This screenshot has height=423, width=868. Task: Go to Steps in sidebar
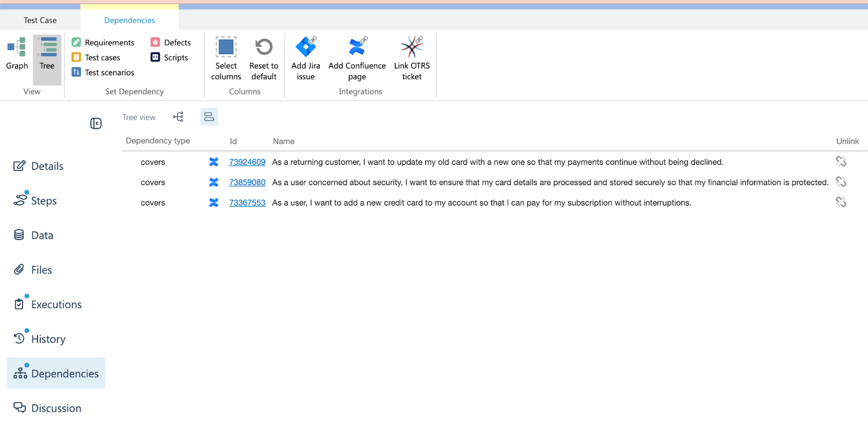(x=43, y=201)
